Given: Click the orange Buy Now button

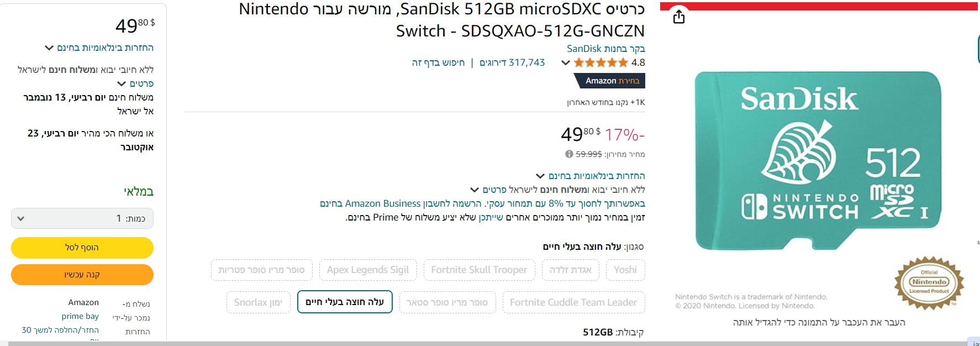Looking at the screenshot, I should [82, 275].
